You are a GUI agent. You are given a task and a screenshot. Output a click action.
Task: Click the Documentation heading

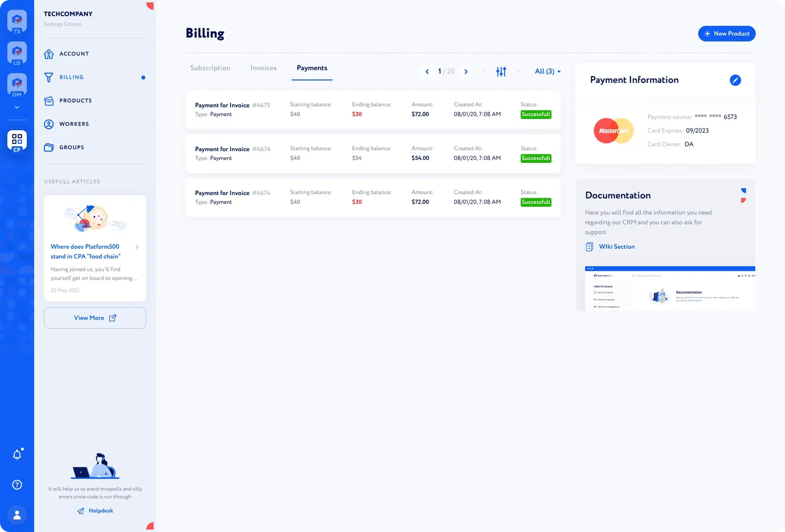coord(618,195)
